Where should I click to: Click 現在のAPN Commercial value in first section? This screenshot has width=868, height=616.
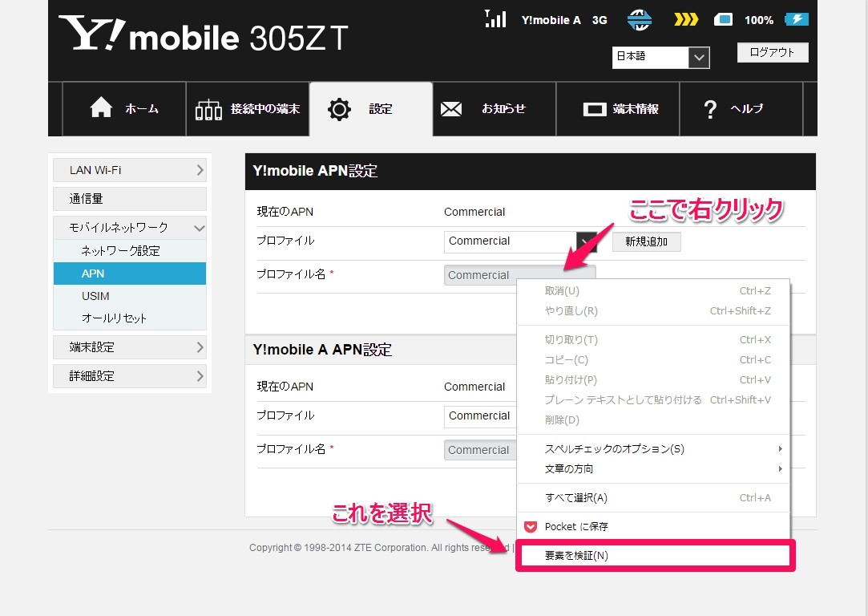click(474, 212)
